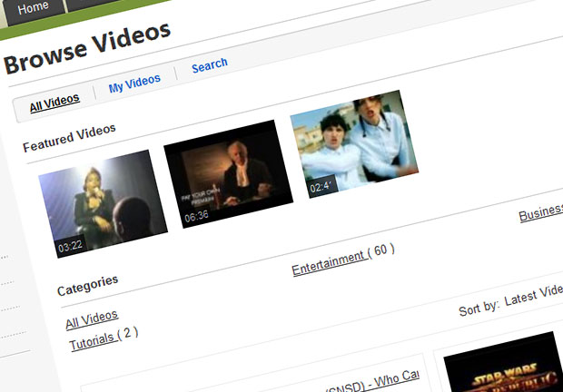Play the featured video lasting 06:36
Screen dimensions: 563x392
[228, 174]
